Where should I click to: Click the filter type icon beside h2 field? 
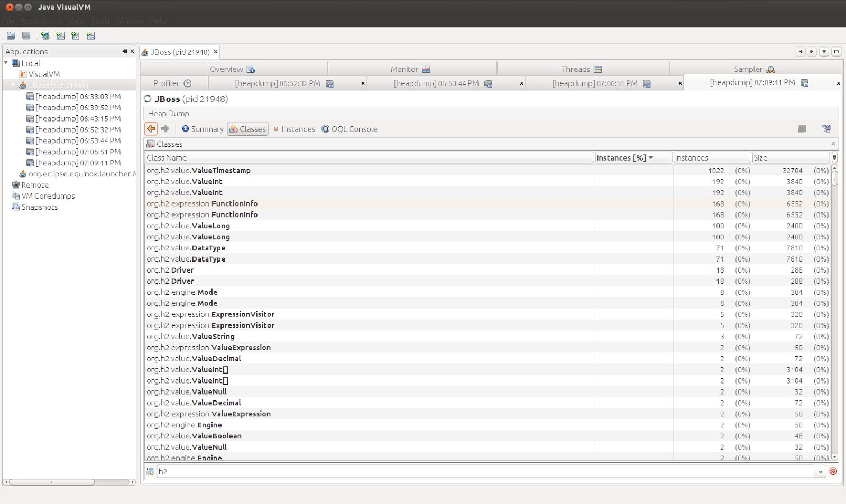click(150, 471)
